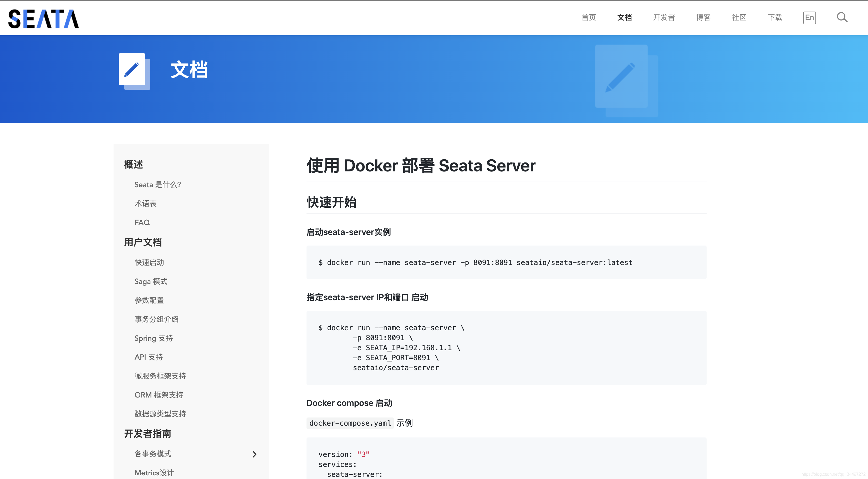Open the 博客 navigation link

tap(703, 18)
